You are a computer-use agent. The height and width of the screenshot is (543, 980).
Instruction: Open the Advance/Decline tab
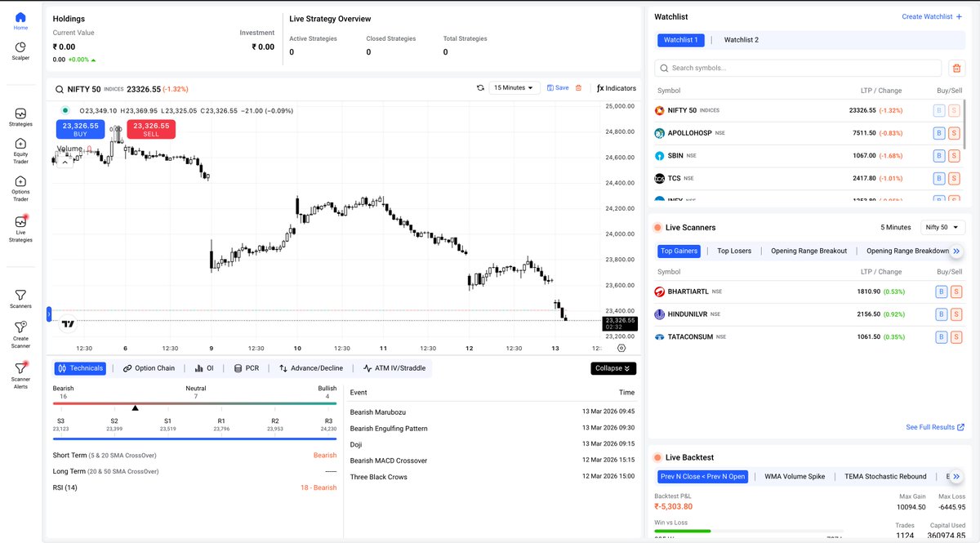click(311, 368)
